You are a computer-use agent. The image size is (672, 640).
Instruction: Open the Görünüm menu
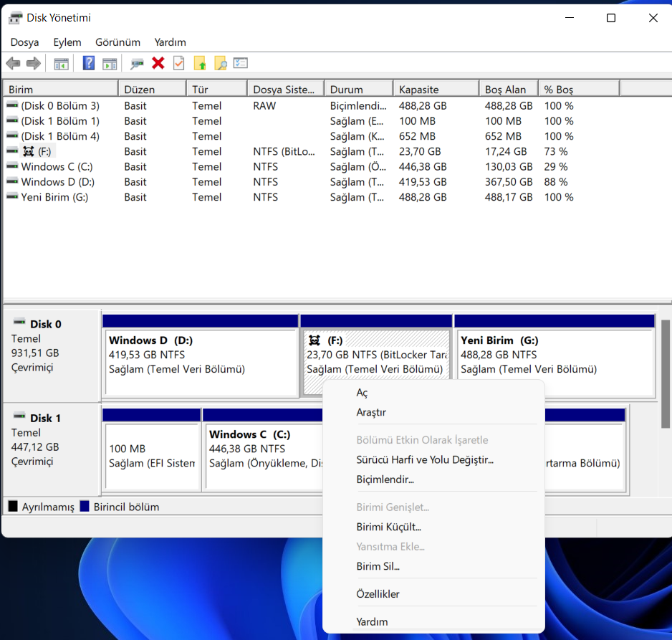(117, 42)
